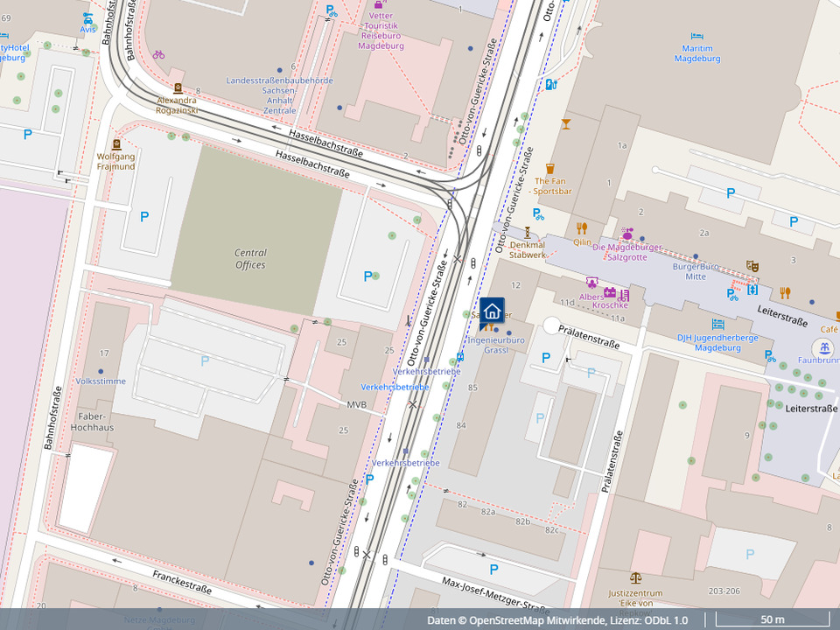Select The Fan Sportsbar beer glass icon
The height and width of the screenshot is (630, 840).
(x=550, y=168)
